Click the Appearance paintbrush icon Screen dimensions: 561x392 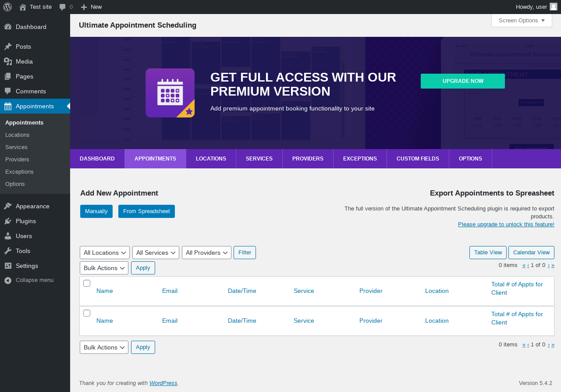pos(8,206)
